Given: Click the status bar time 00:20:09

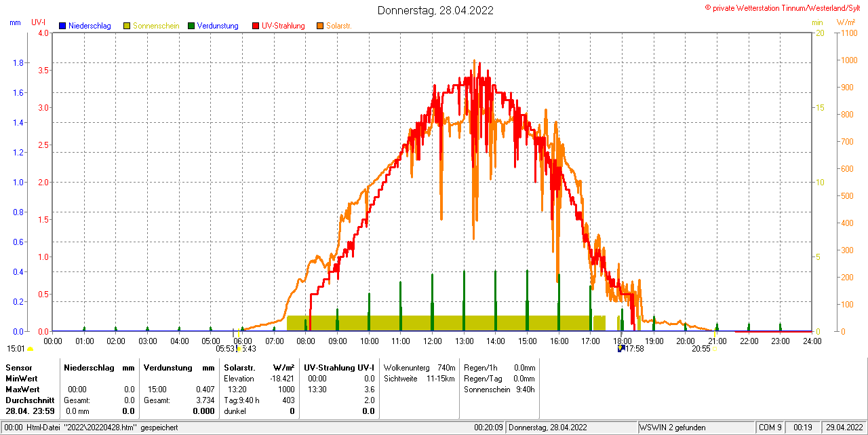Looking at the screenshot, I should (x=488, y=428).
